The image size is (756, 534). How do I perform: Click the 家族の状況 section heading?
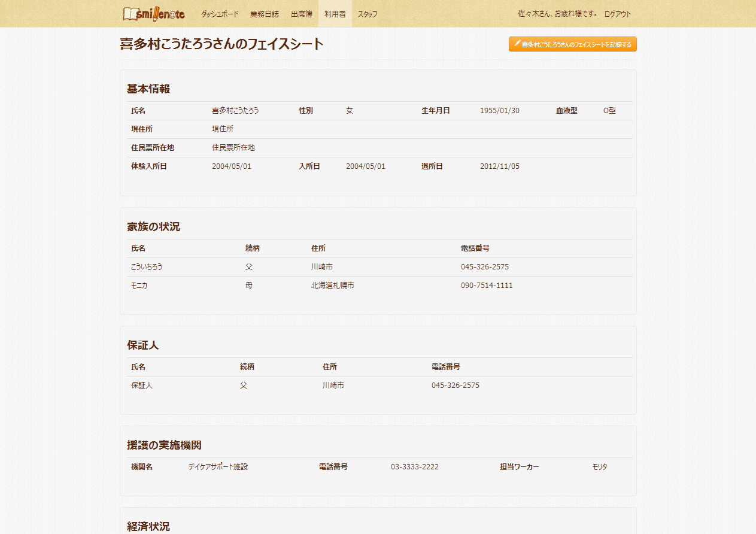(153, 227)
